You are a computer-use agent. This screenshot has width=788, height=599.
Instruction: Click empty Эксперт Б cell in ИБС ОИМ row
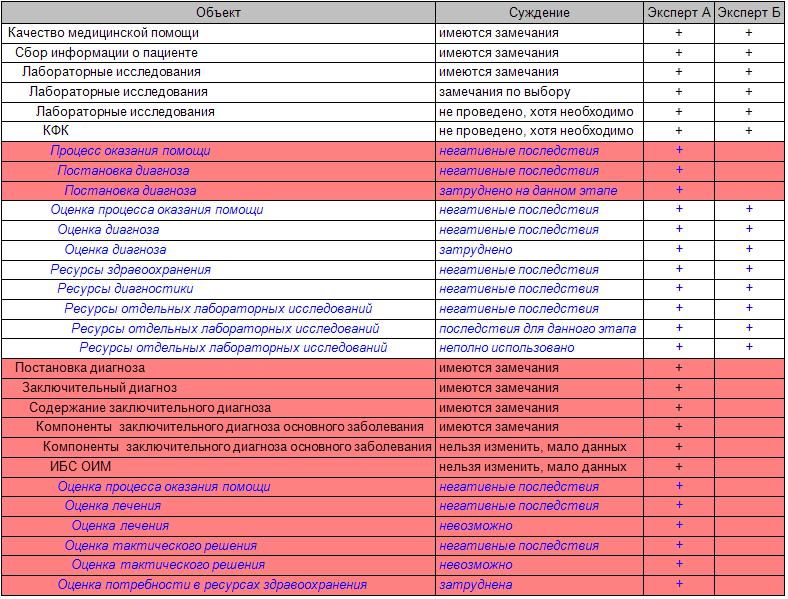coord(749,466)
